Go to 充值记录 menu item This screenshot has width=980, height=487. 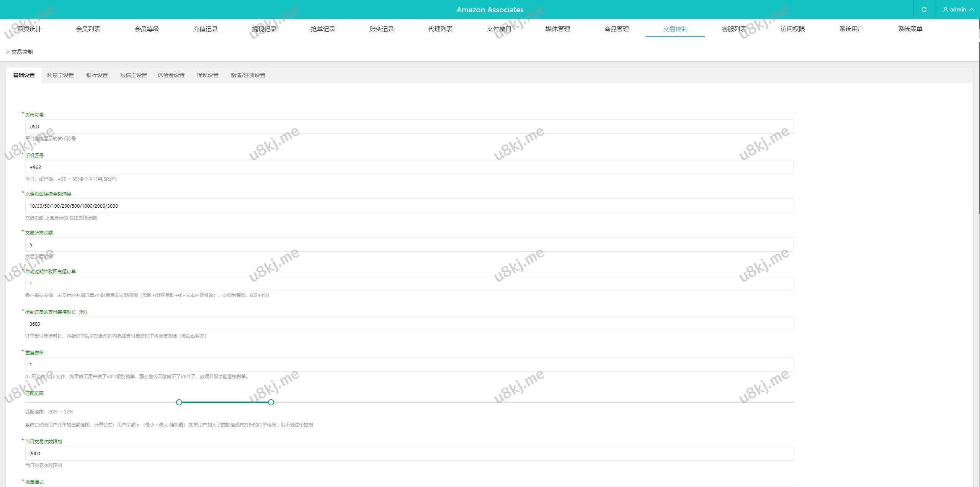coord(205,29)
